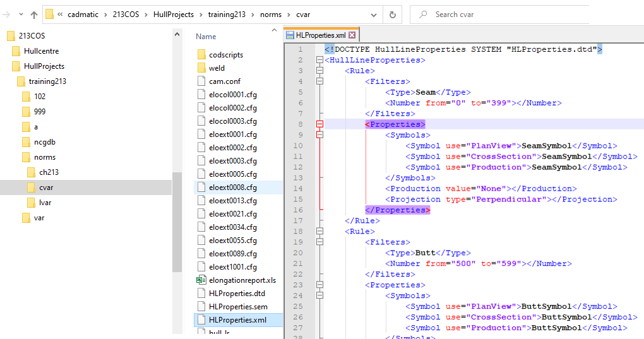Click the codscripts folder icon
The width and height of the screenshot is (644, 339).
tap(201, 55)
